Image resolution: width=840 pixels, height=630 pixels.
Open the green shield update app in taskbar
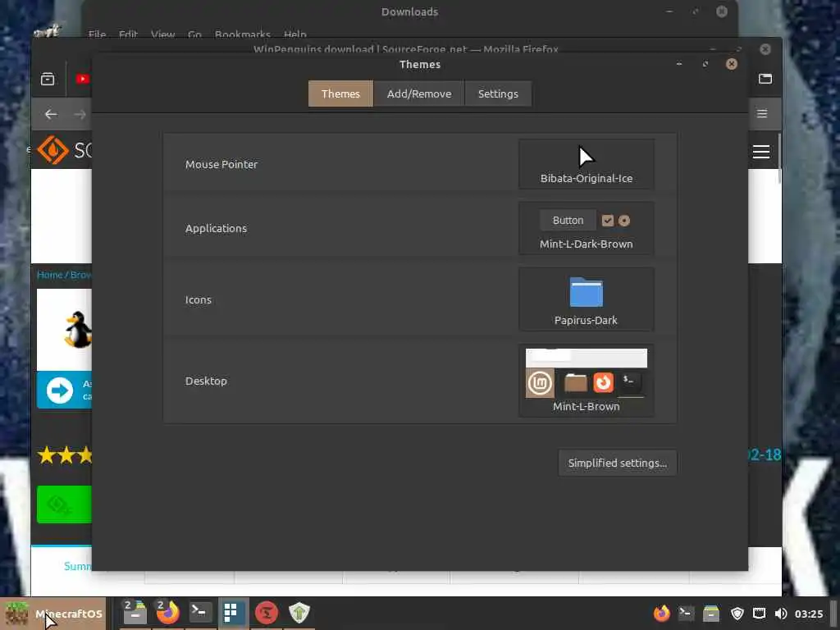pos(299,613)
